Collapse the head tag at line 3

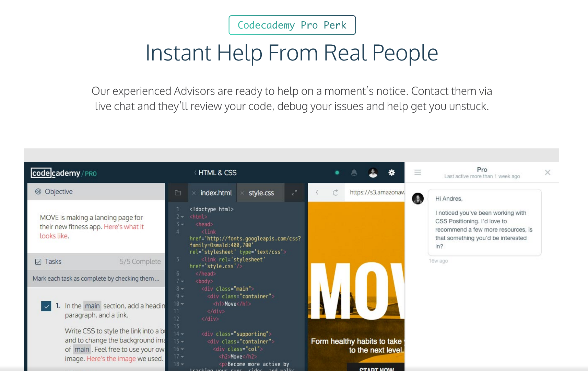click(x=182, y=225)
